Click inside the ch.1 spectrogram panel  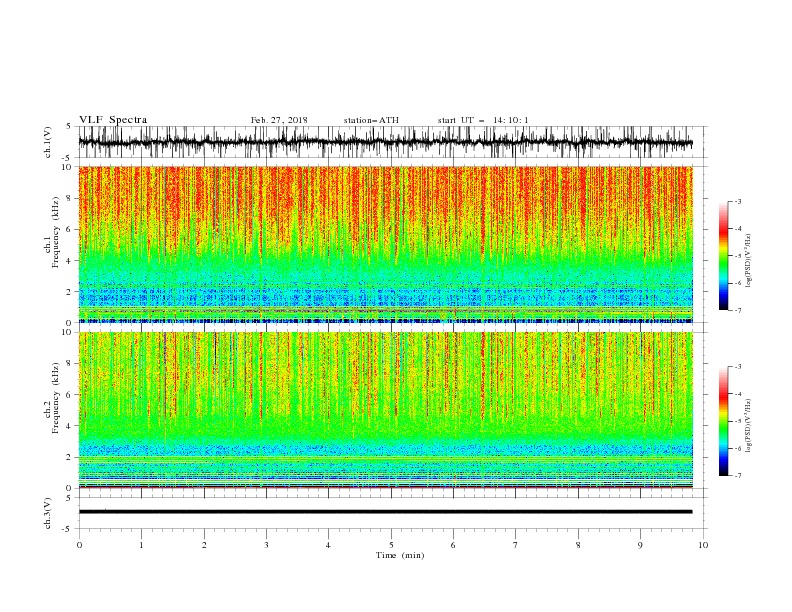click(x=385, y=244)
